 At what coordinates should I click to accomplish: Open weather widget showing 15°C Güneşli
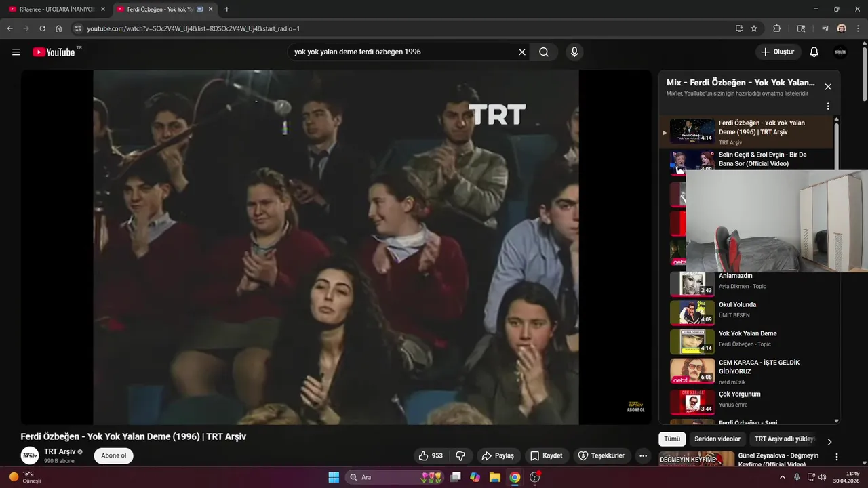[x=25, y=477]
